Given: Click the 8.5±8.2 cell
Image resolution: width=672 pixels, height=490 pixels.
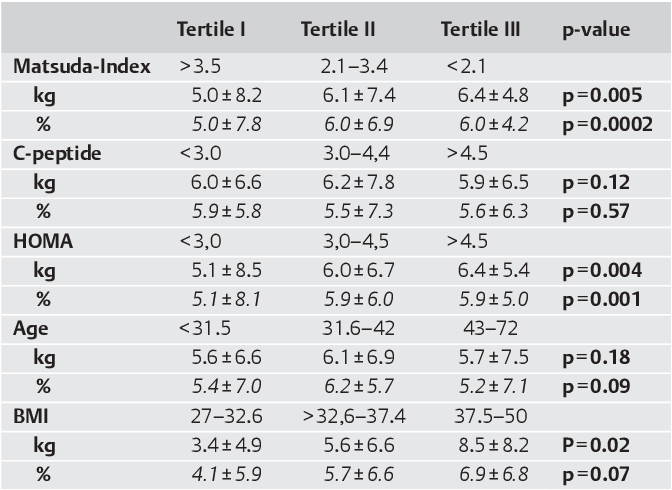Looking at the screenshot, I should [493, 445].
